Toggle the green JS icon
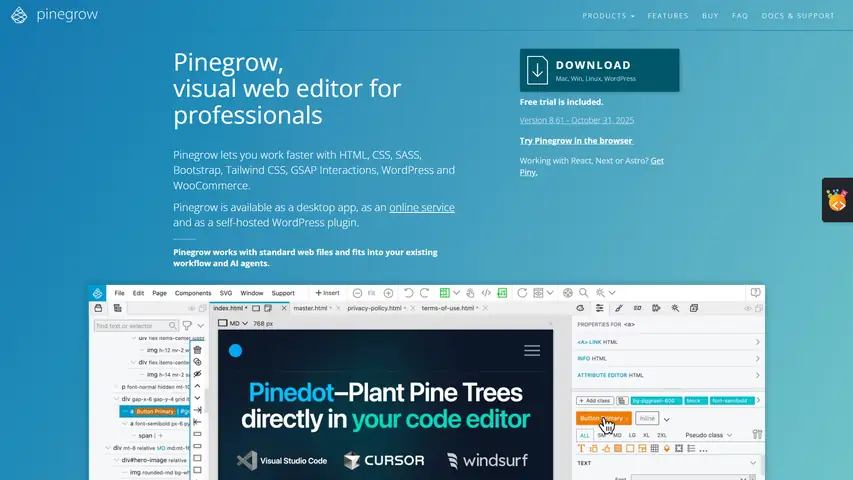This screenshot has width=853, height=480. tap(502, 293)
